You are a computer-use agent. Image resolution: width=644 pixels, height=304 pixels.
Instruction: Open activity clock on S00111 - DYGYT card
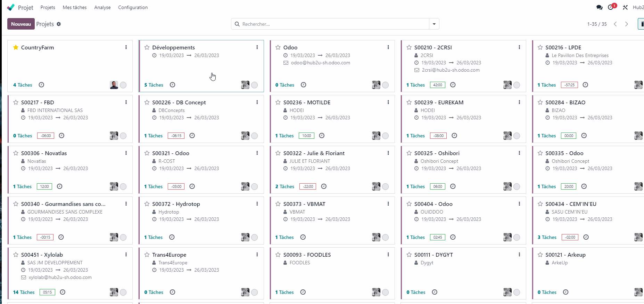(x=435, y=292)
